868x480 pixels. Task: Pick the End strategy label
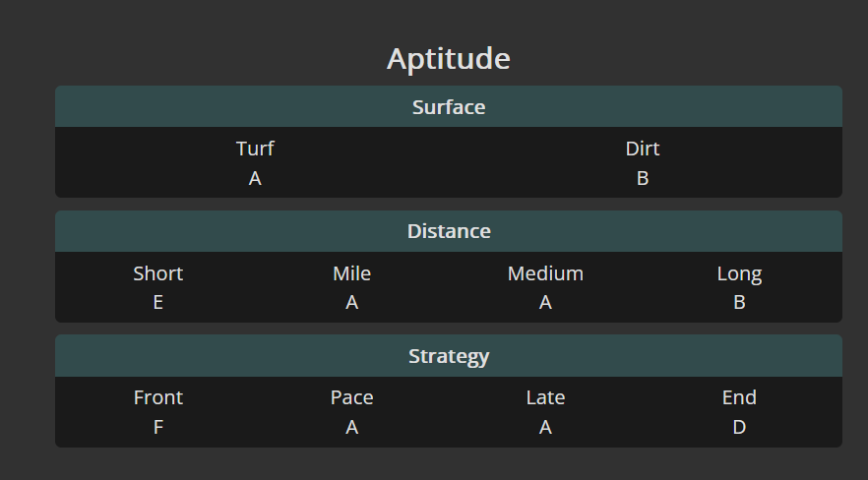click(x=739, y=397)
